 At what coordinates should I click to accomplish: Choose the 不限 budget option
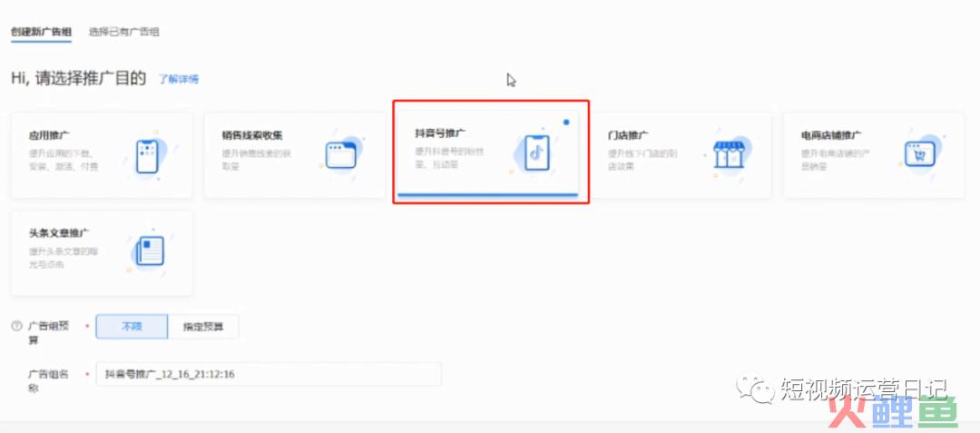pyautogui.click(x=132, y=327)
